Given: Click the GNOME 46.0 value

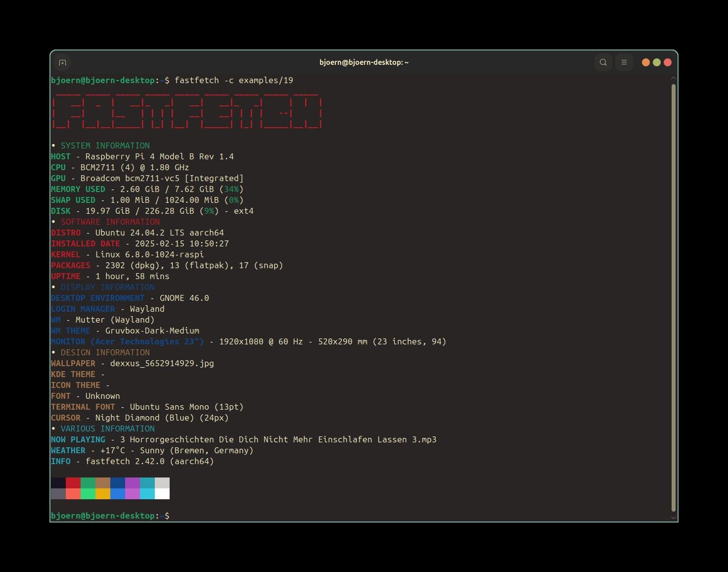Looking at the screenshot, I should 184,298.
